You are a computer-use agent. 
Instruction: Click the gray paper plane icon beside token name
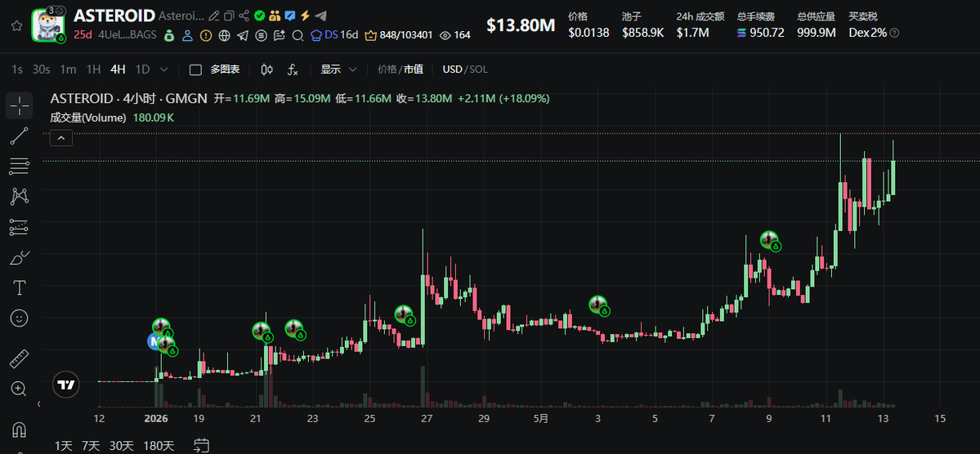pyautogui.click(x=320, y=16)
